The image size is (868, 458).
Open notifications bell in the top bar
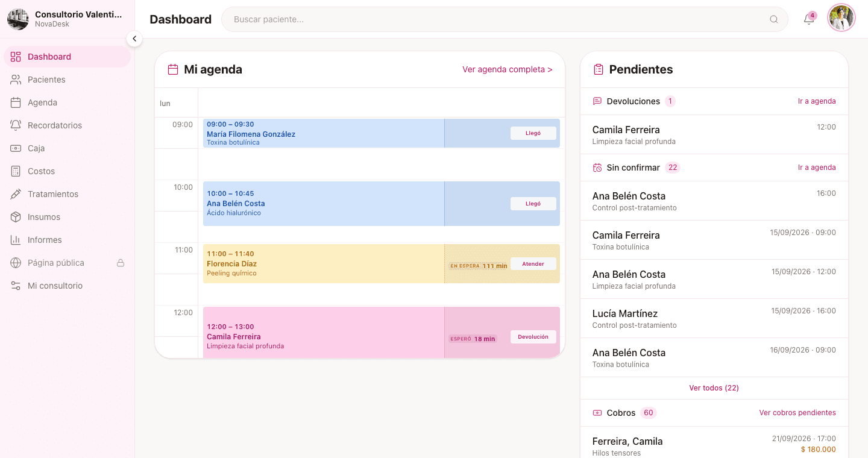[809, 19]
